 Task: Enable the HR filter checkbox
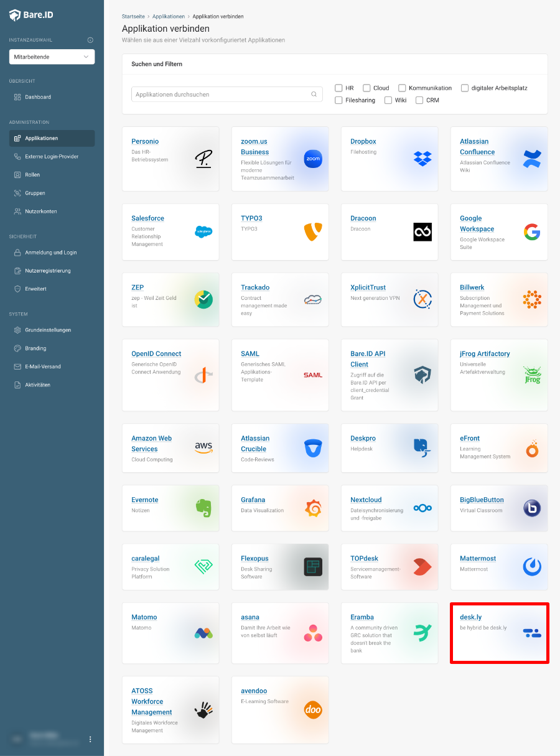pos(338,88)
